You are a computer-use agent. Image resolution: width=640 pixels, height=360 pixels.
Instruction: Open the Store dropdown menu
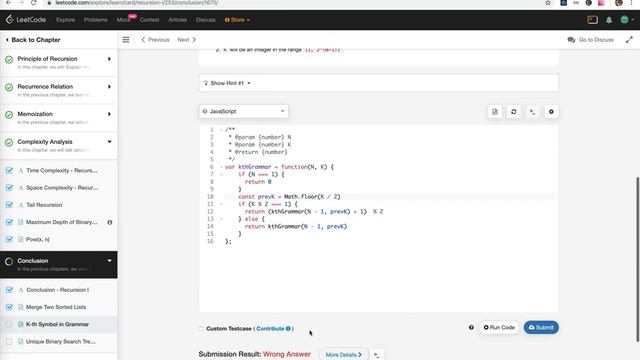[237, 20]
